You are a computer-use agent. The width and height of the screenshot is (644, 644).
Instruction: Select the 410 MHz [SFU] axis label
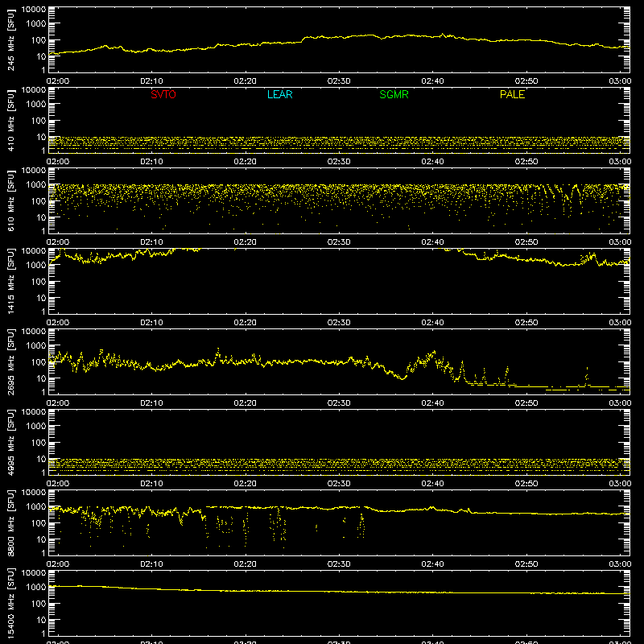(11, 120)
